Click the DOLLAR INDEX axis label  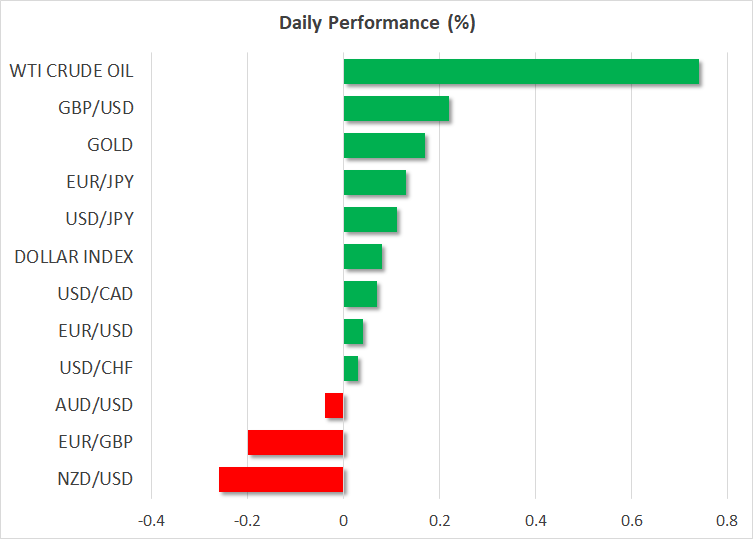click(74, 257)
